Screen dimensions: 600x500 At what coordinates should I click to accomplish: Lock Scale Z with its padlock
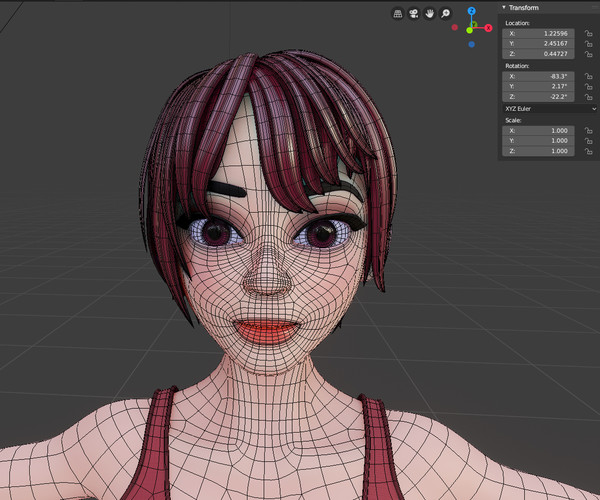pyautogui.click(x=588, y=151)
